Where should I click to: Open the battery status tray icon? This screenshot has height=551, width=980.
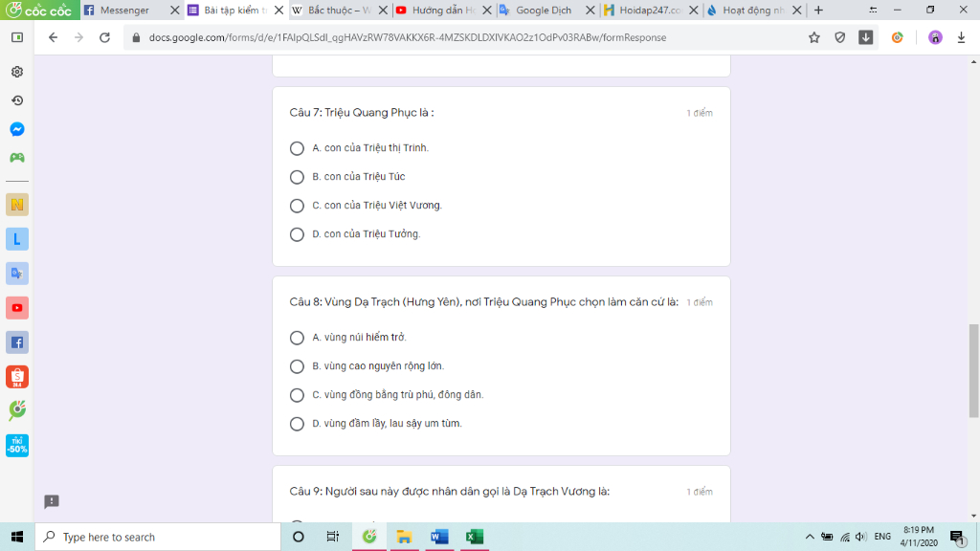coord(827,537)
